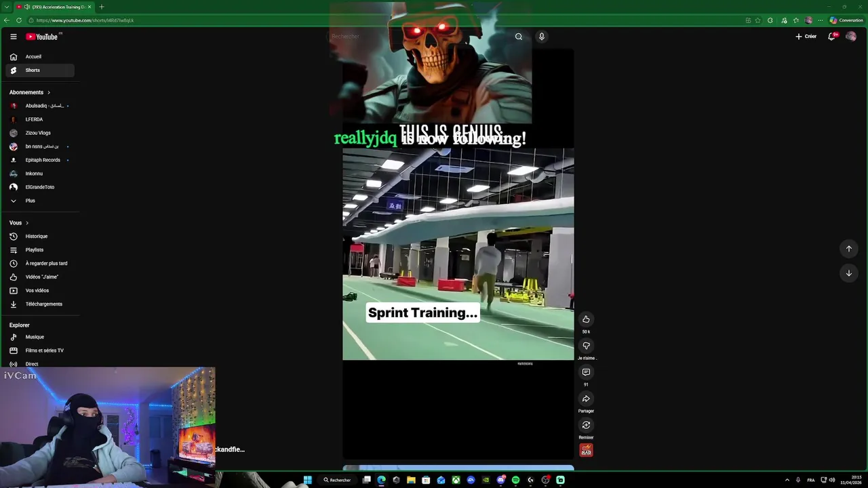Open the Abulsadiq channel subscription
This screenshot has height=488, width=868.
[40, 106]
